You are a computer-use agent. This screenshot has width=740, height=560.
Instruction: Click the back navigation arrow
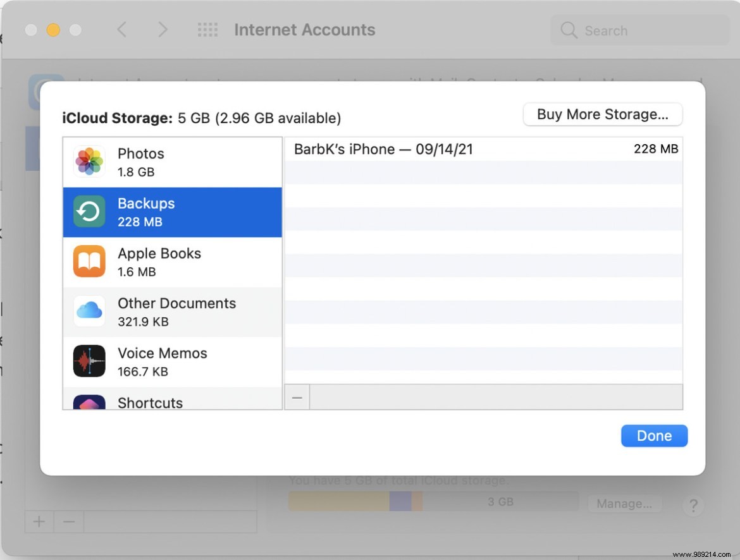click(122, 29)
